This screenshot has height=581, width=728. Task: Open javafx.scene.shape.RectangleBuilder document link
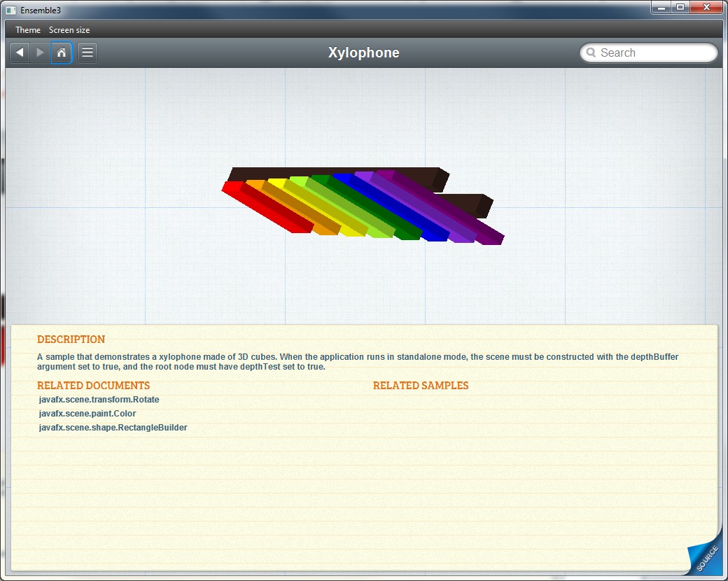tap(113, 428)
